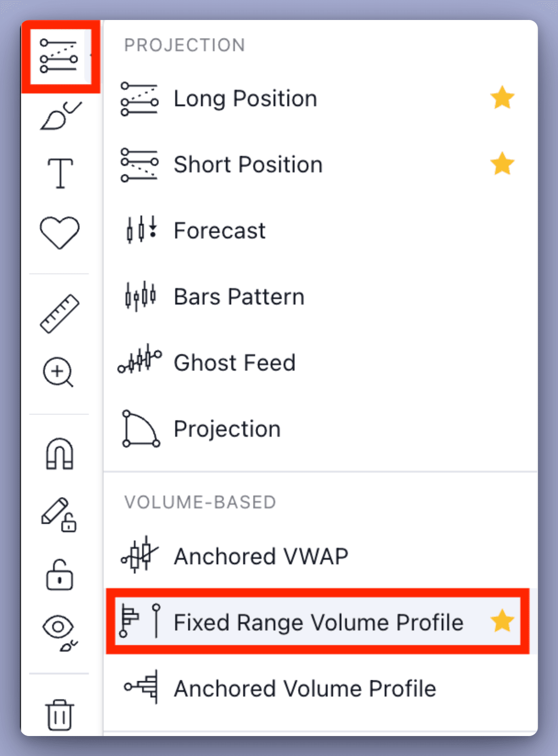Unfavorite the Long Position star
558x756 pixels.
click(x=502, y=98)
